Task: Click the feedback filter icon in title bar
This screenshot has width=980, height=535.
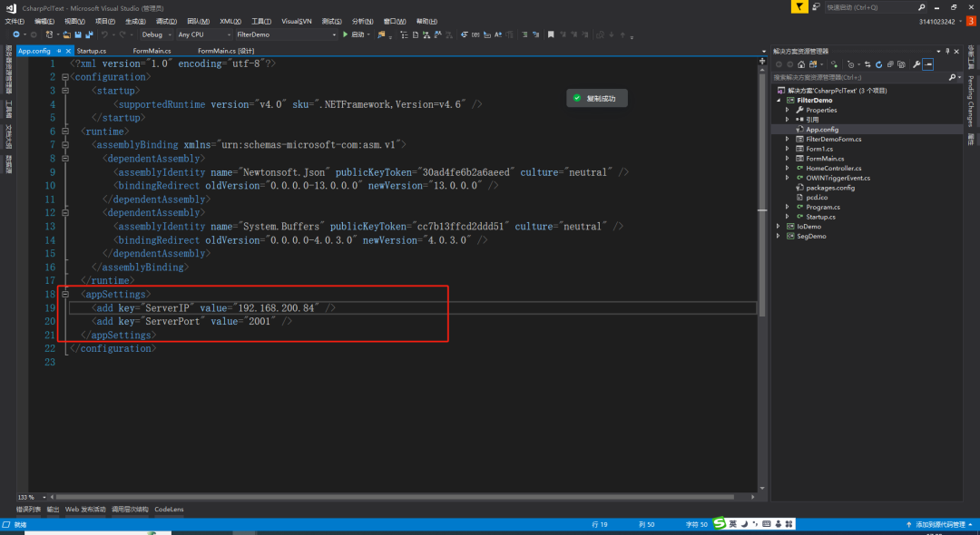Action: [799, 7]
